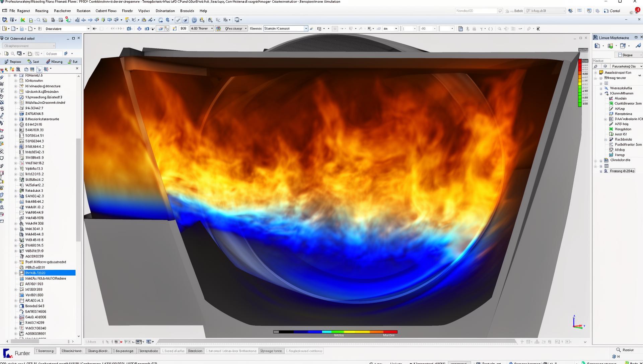Open the Olrapharporrent dropdown
The height and width of the screenshot is (364, 643).
point(29,46)
